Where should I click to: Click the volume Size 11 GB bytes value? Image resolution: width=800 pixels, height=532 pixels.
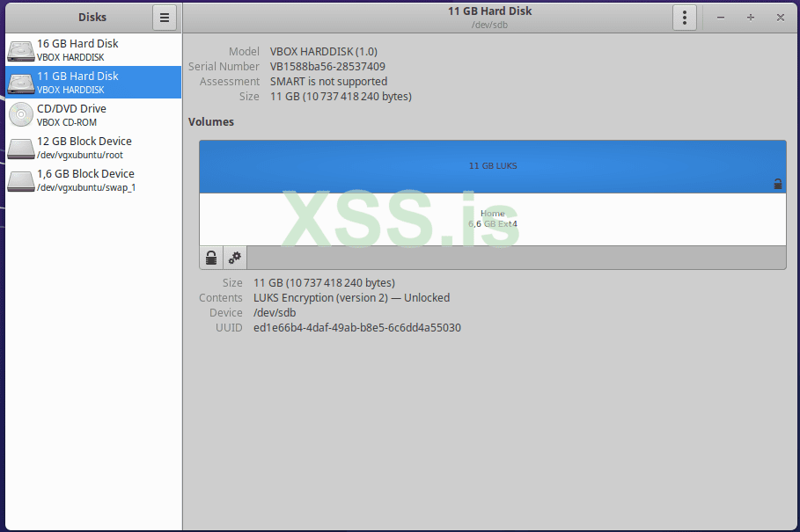pyautogui.click(x=324, y=283)
